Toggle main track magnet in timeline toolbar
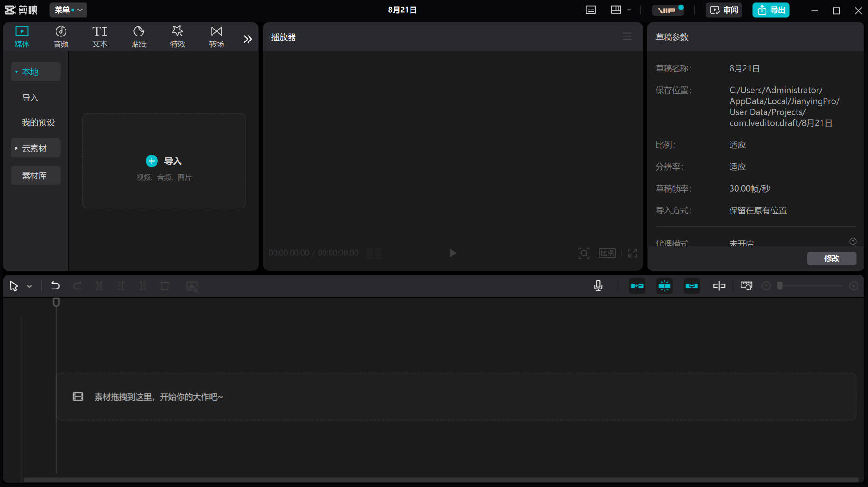This screenshot has height=487, width=868. [x=637, y=286]
